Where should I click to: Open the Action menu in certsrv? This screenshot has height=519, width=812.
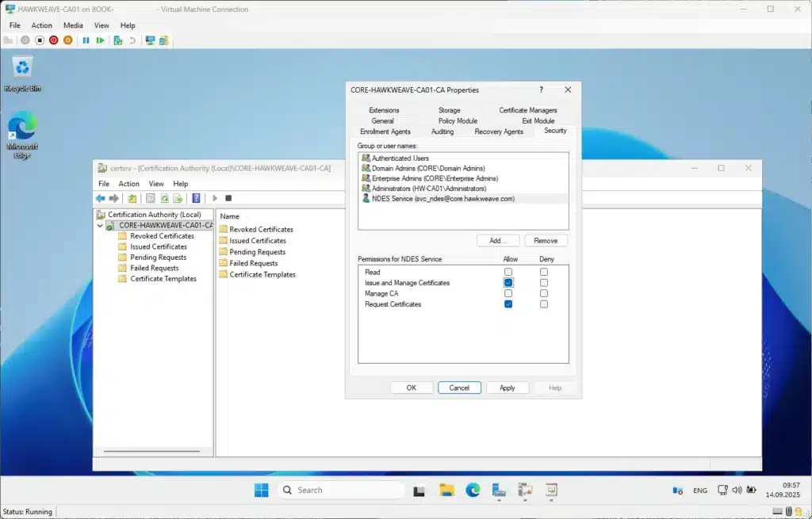pyautogui.click(x=128, y=184)
